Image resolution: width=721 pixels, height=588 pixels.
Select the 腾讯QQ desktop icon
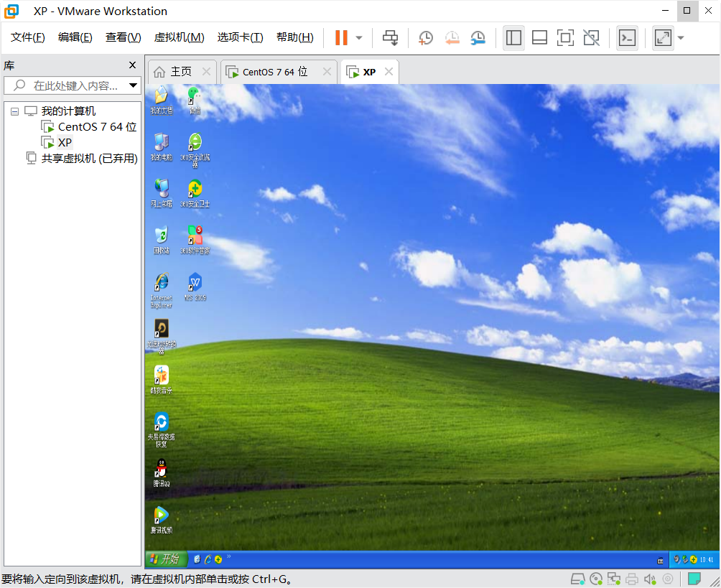click(x=162, y=473)
